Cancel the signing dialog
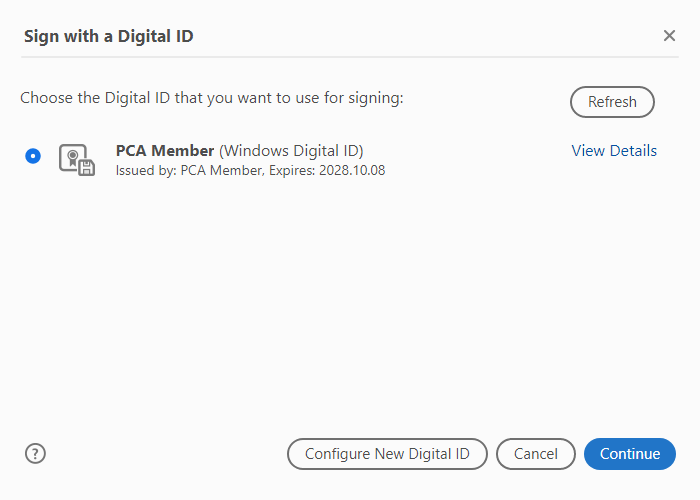 [535, 454]
